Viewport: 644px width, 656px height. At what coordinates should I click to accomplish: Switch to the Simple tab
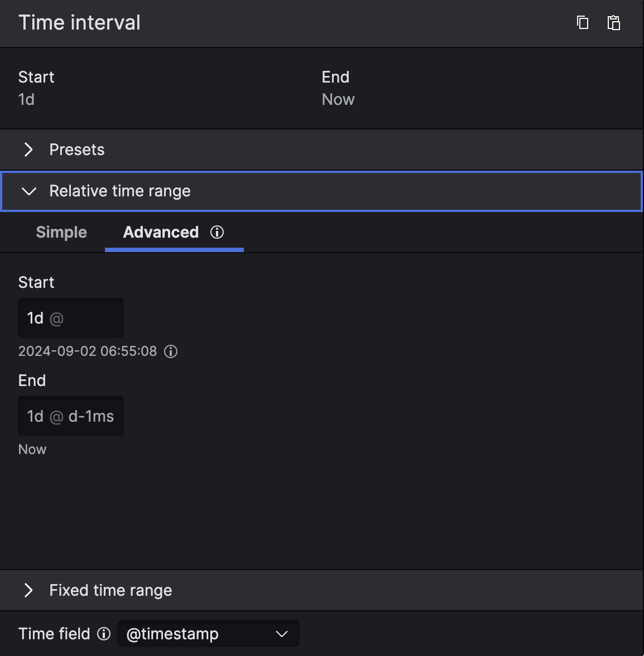61,232
